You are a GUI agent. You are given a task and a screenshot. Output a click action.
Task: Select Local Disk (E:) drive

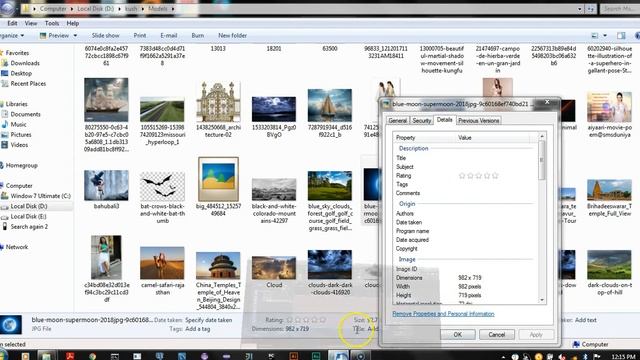(x=28, y=216)
